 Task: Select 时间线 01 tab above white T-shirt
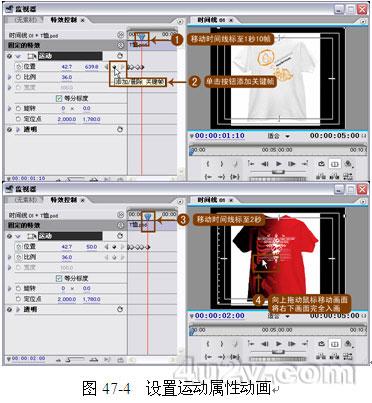point(211,20)
